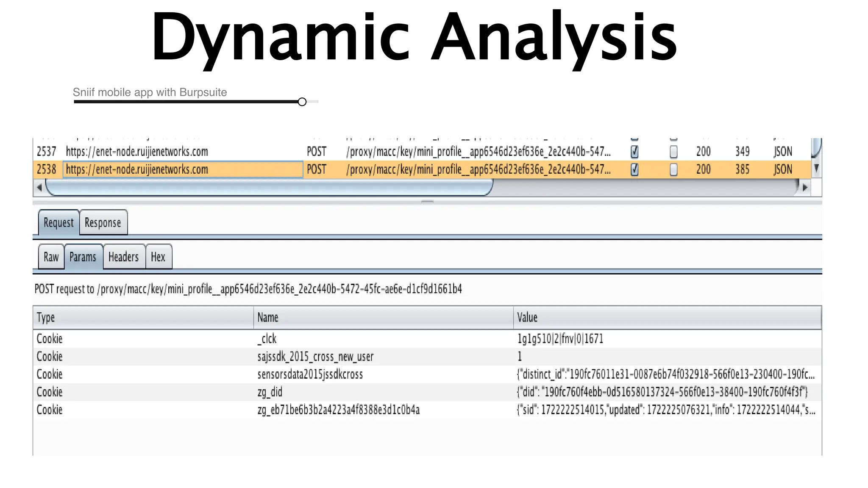Select the sajssdk_2015_cross_new_user cookie name
The image size is (868, 488).
pyautogui.click(x=315, y=357)
